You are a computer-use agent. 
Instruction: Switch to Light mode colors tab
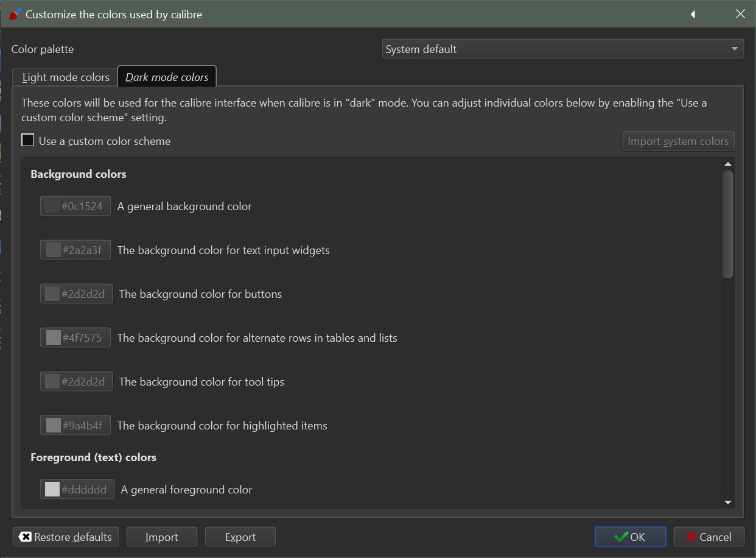tap(66, 77)
